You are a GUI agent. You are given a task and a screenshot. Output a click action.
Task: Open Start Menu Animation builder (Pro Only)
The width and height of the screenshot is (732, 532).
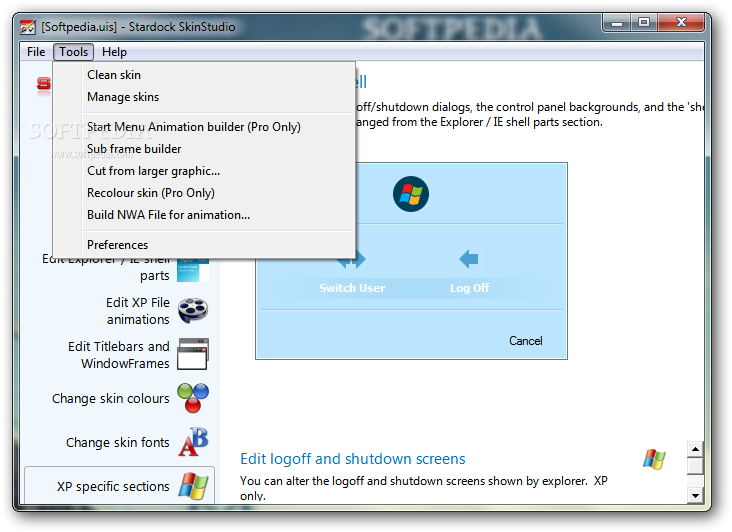point(204,126)
